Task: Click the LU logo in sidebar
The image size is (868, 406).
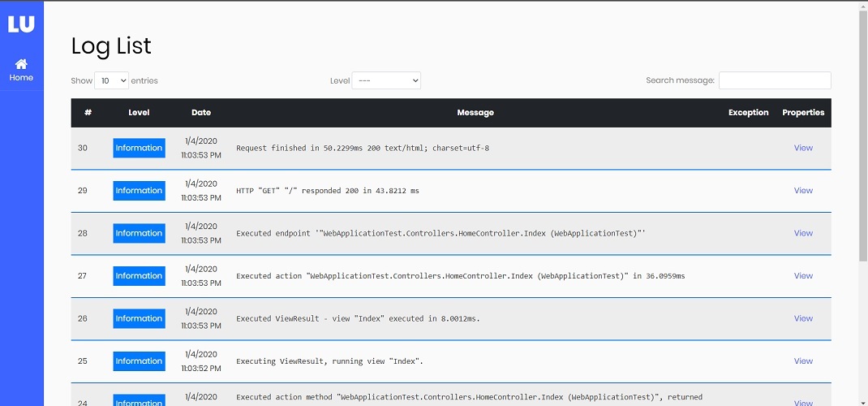Action: coord(21,24)
